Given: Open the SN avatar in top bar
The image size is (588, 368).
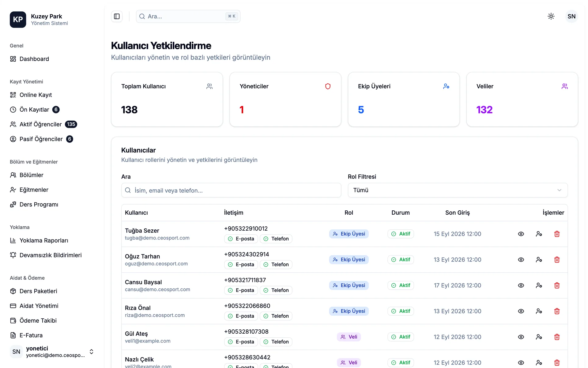Looking at the screenshot, I should [571, 16].
